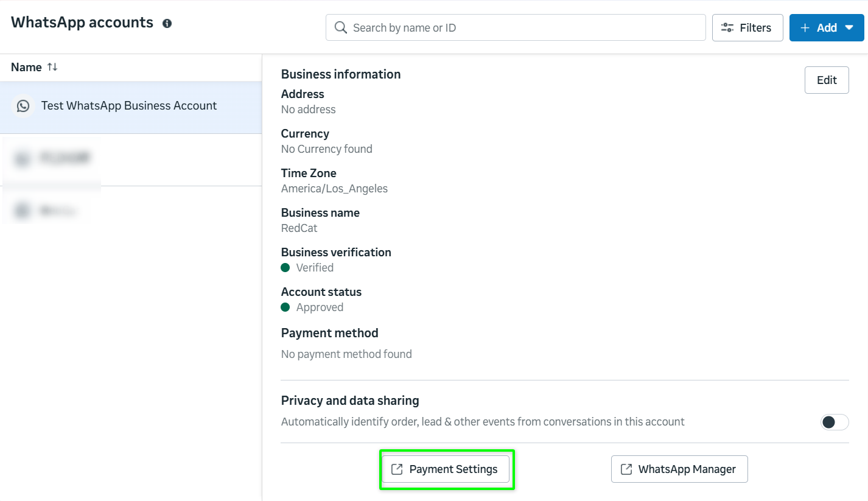The height and width of the screenshot is (501, 868).
Task: Click the info icon beside WhatsApp accounts
Action: 167,24
